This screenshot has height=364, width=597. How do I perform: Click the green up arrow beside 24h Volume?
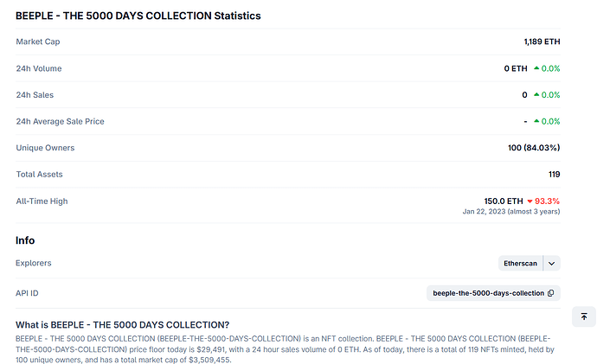click(x=536, y=68)
